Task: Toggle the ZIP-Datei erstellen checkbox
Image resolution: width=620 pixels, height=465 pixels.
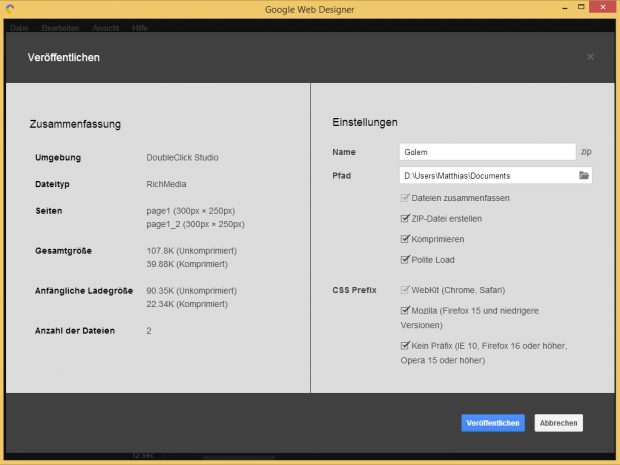Action: tap(404, 219)
